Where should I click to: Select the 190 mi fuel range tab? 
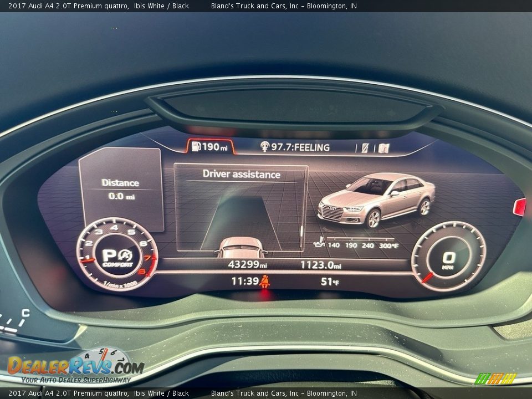[209, 146]
